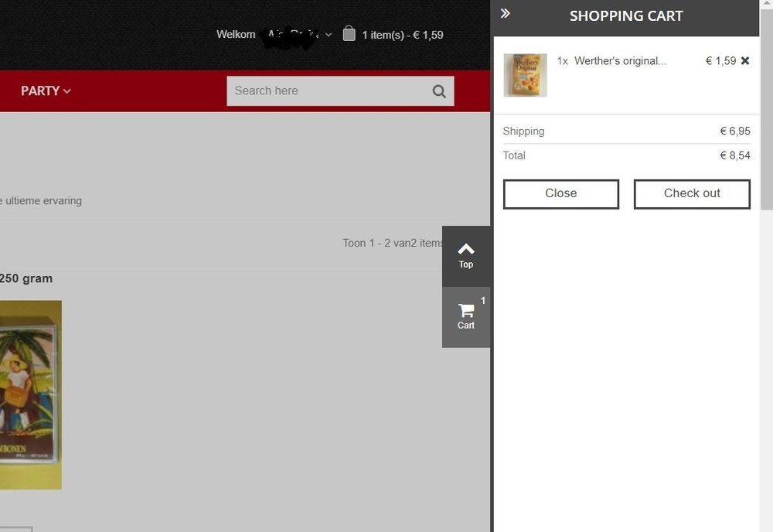Screen dimensions: 773x532
Task: Open the product image on the left
Action: pos(29,394)
